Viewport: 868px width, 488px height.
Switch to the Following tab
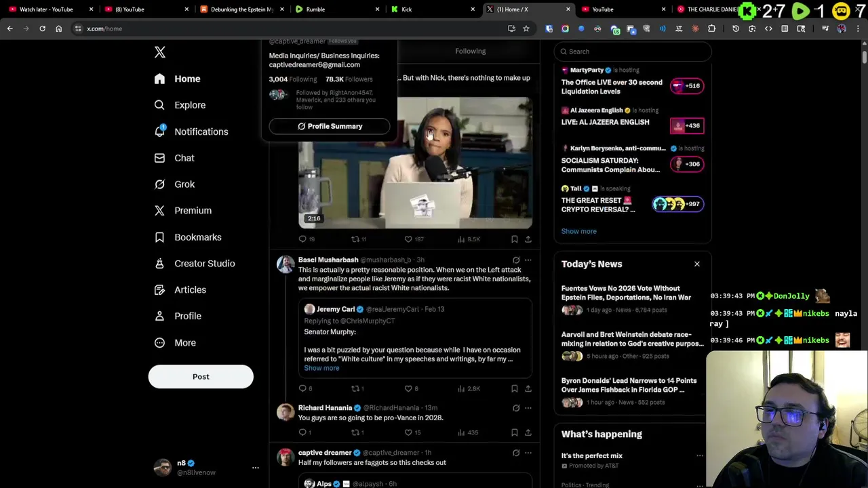click(x=470, y=51)
